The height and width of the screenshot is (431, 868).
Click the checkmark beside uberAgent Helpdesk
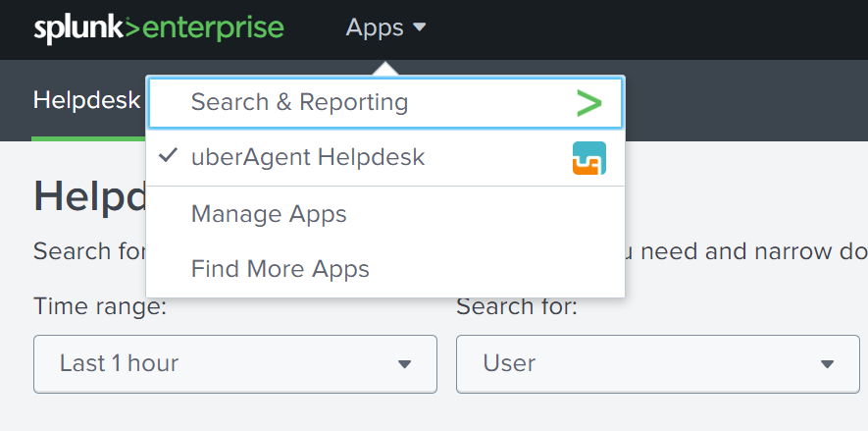[x=167, y=157]
